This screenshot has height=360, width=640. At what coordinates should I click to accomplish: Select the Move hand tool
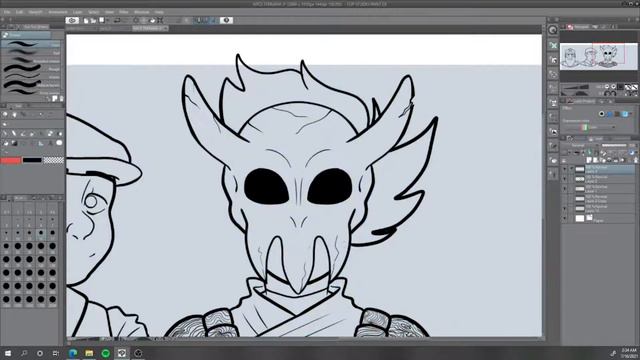14,115
